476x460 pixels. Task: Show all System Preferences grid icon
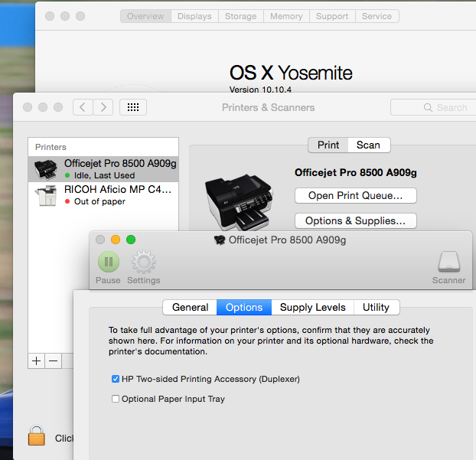coord(133,107)
